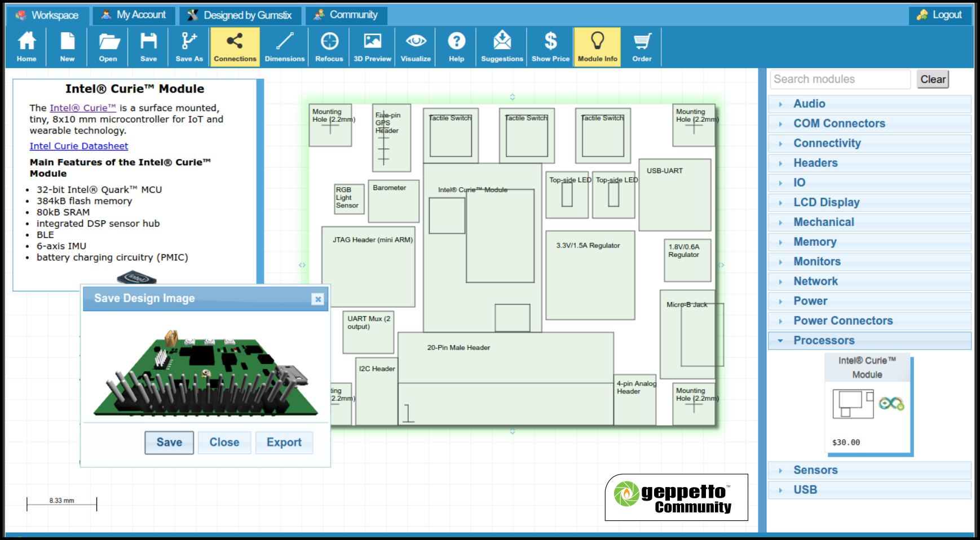Open the Intel Curie hyperlink
Screen dimensions: 980x540
click(x=83, y=108)
